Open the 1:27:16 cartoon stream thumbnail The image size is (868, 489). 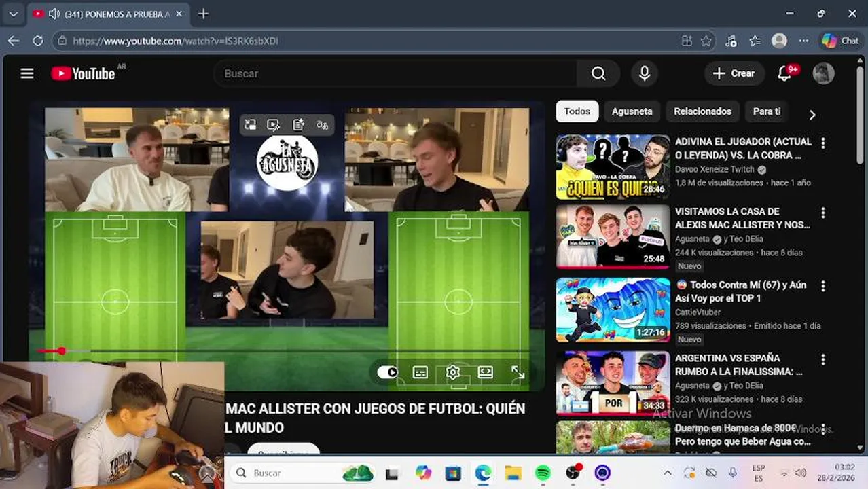tap(613, 310)
